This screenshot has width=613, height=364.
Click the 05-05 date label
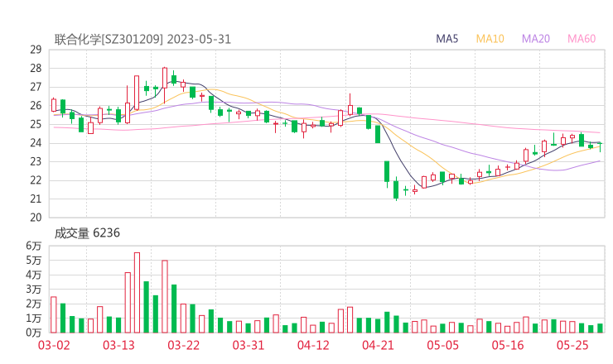click(443, 345)
